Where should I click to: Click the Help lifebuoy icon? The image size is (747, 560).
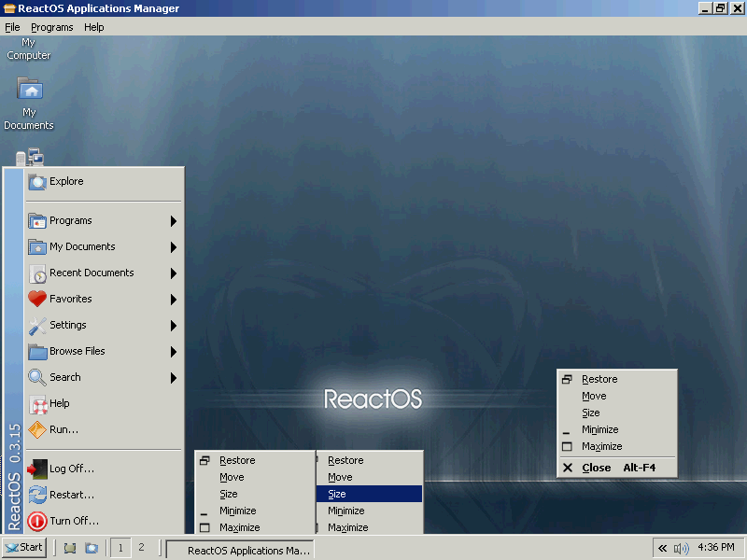pos(37,404)
